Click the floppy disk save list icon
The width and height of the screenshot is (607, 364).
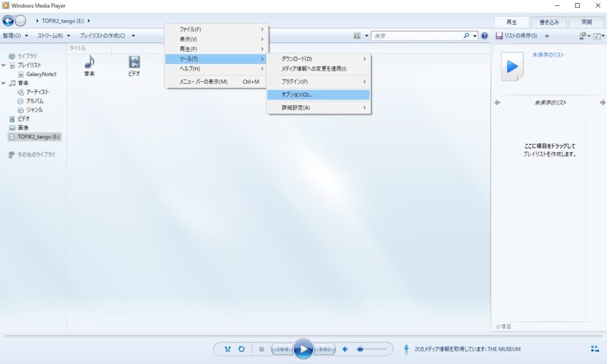(499, 36)
